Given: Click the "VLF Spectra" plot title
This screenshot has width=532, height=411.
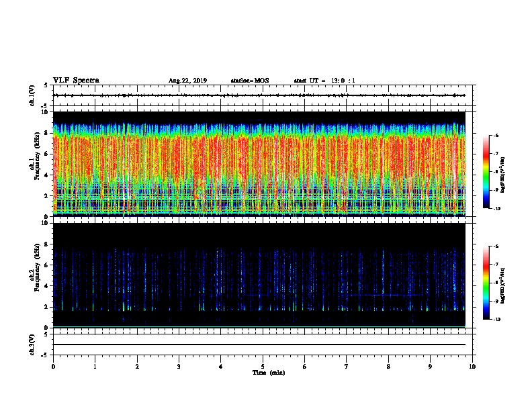Looking at the screenshot, I should [x=76, y=81].
